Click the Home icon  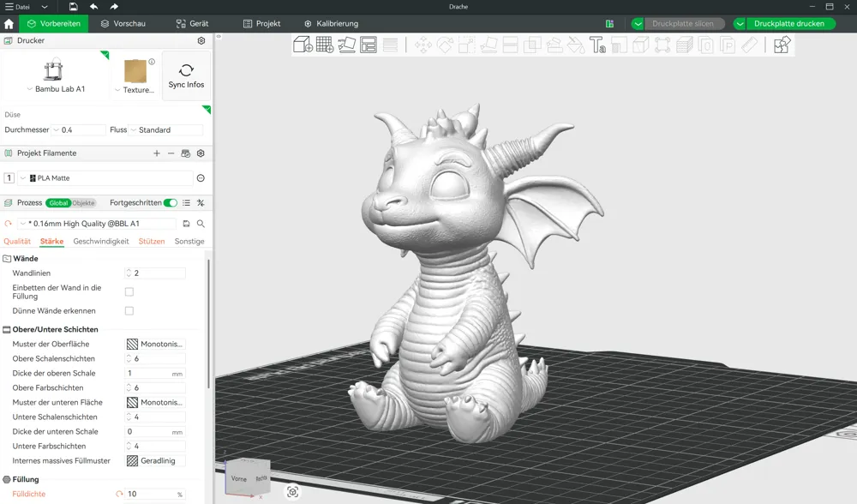9,23
